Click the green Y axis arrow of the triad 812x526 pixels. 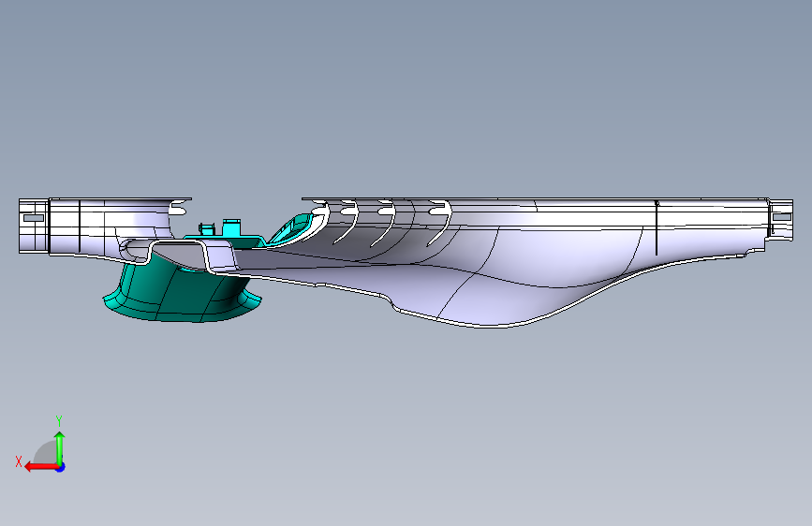click(60, 447)
